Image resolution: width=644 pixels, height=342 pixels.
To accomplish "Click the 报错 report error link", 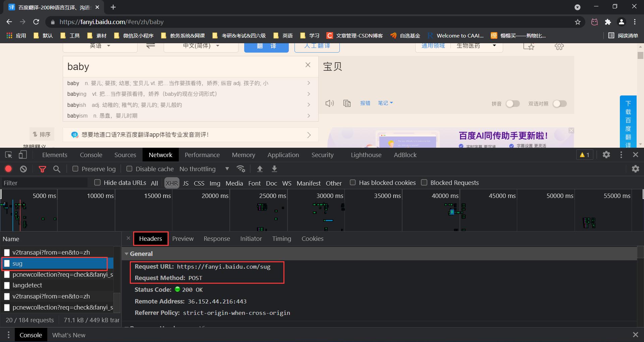I will coord(365,103).
